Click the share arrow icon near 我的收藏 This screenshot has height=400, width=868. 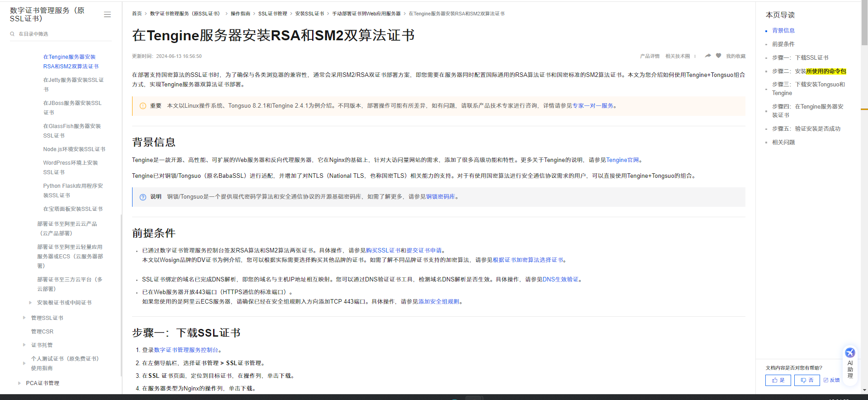708,56
